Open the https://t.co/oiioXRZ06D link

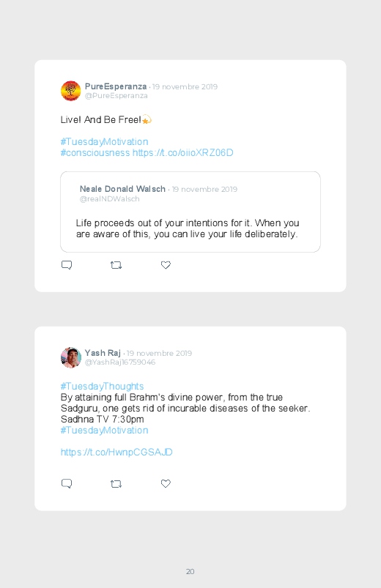coord(182,152)
